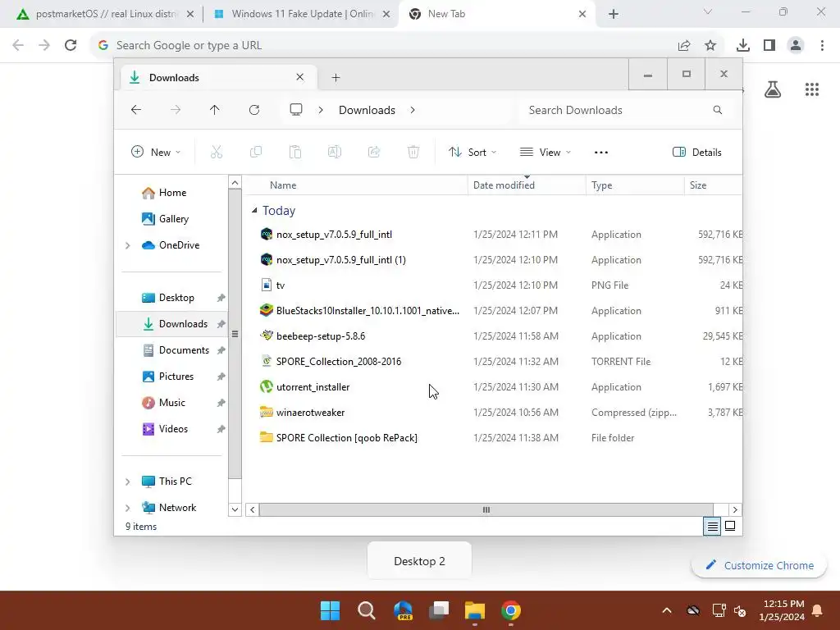Open the Sort dropdown menu
840x630 pixels.
(472, 152)
